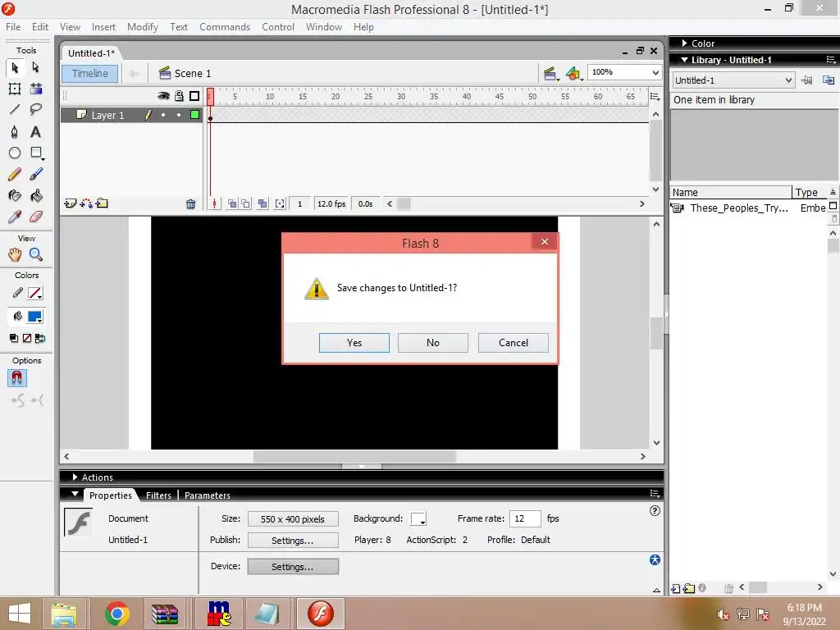The width and height of the screenshot is (840, 630).
Task: Open the Properties panel options menu
Action: coord(655,493)
